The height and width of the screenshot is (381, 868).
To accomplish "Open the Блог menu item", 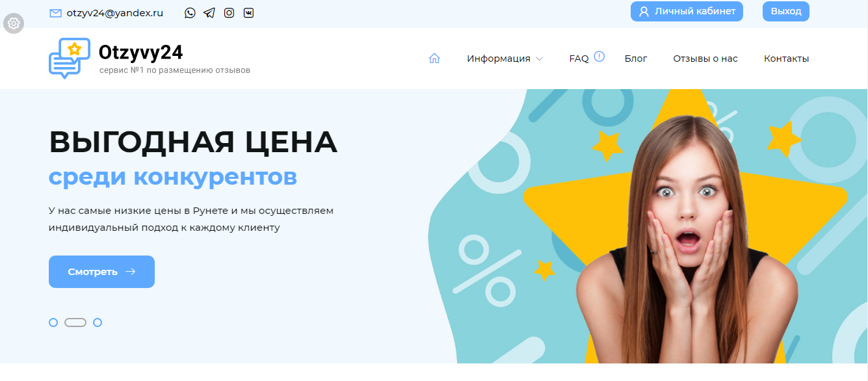I will 636,59.
